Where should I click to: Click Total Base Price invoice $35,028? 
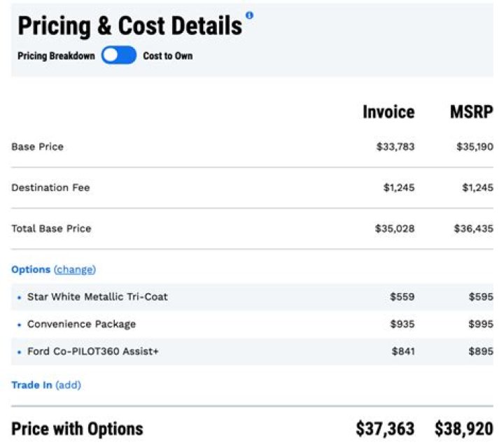(x=395, y=228)
